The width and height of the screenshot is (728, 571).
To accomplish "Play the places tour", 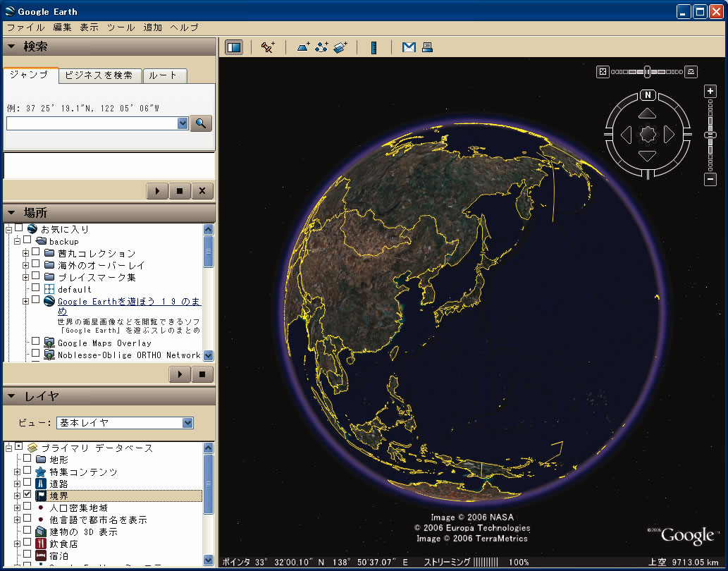I will [x=180, y=374].
